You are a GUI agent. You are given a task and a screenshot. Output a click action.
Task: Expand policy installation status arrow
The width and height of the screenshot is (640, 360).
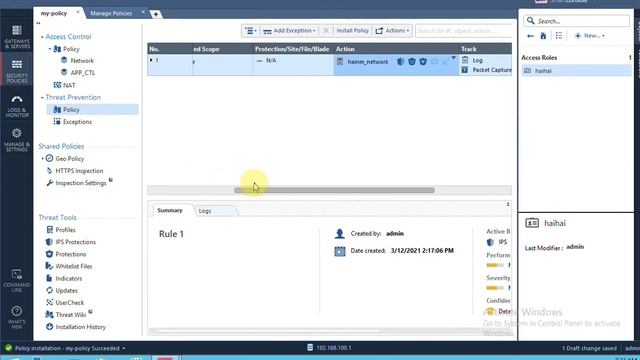point(124,349)
